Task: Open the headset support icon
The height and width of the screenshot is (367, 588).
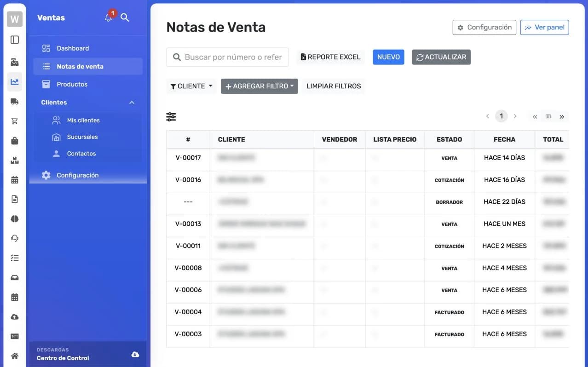Action: point(15,238)
